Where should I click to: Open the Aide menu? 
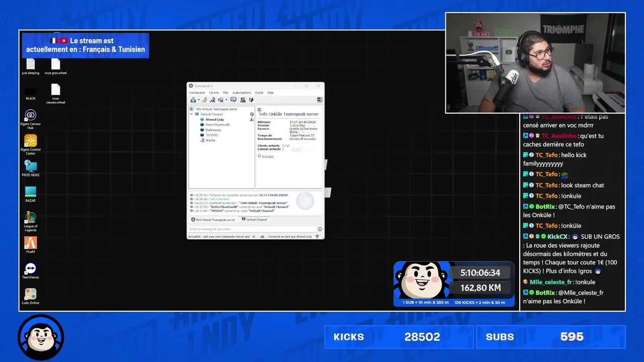(x=270, y=93)
